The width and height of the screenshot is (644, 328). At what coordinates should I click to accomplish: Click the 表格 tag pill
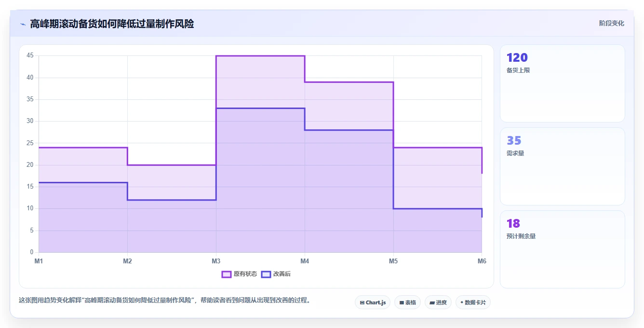coord(407,302)
